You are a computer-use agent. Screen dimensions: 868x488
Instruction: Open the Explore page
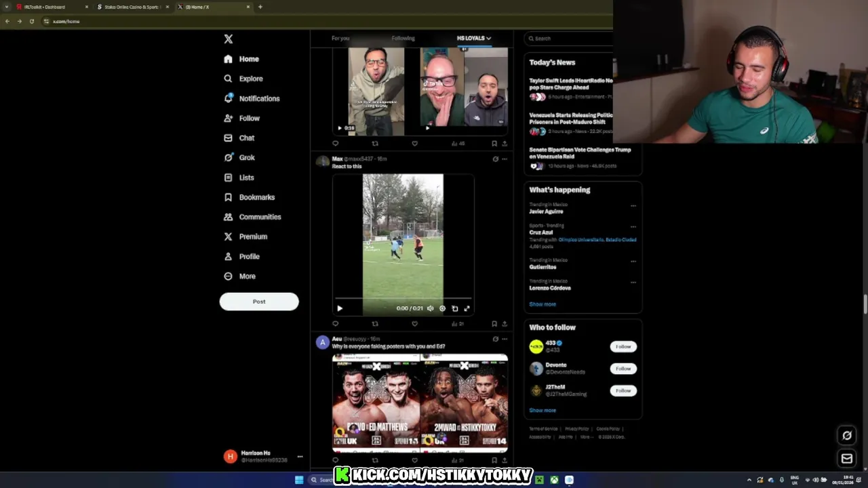pyautogui.click(x=243, y=79)
